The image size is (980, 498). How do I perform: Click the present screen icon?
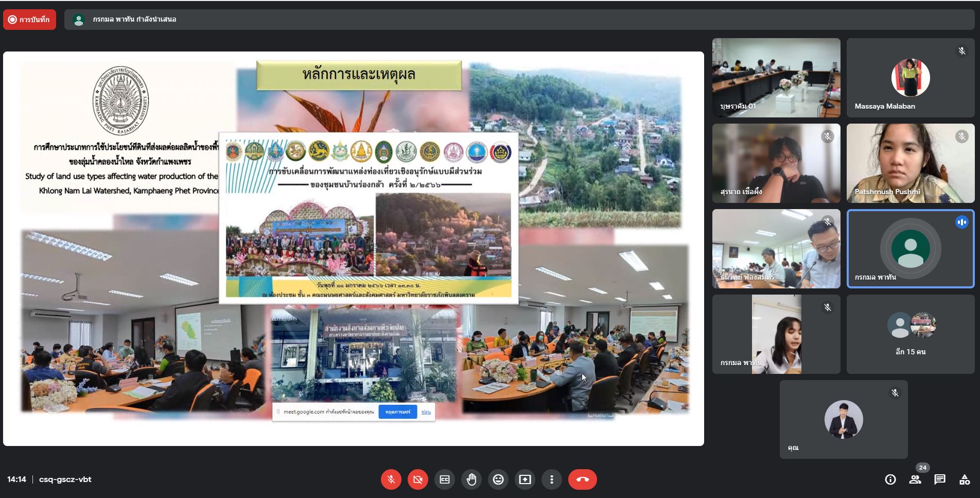coord(525,479)
